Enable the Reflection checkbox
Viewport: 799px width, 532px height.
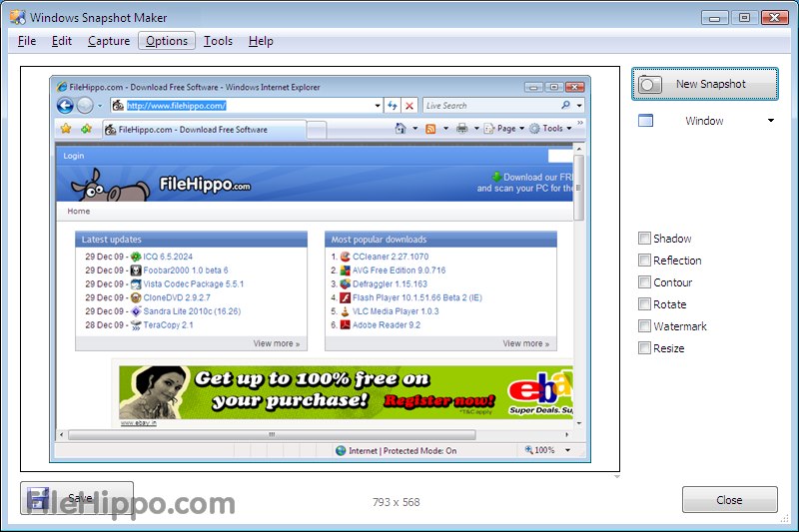[644, 261]
